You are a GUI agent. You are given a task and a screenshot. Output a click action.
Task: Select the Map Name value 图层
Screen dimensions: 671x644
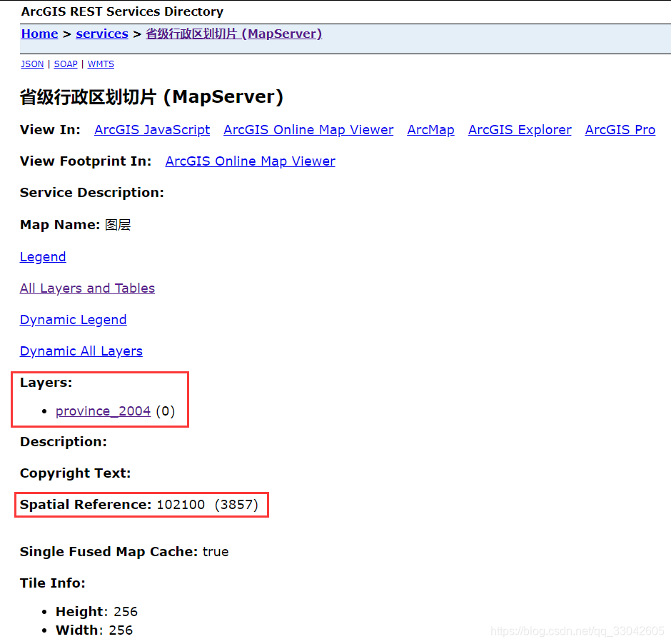click(118, 225)
